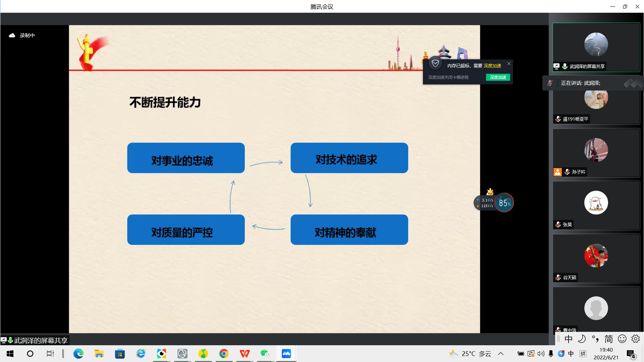Close the memory warning popup
The image size is (644, 362).
(509, 63)
